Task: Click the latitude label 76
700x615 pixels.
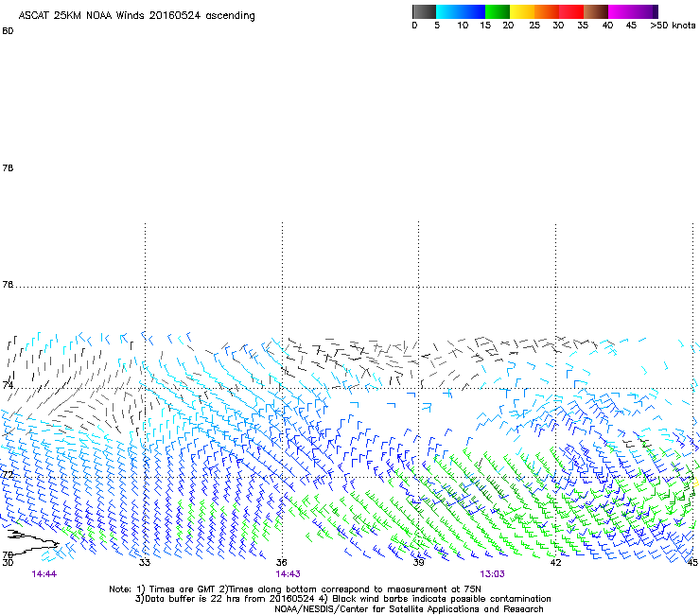Action: pos(8,285)
